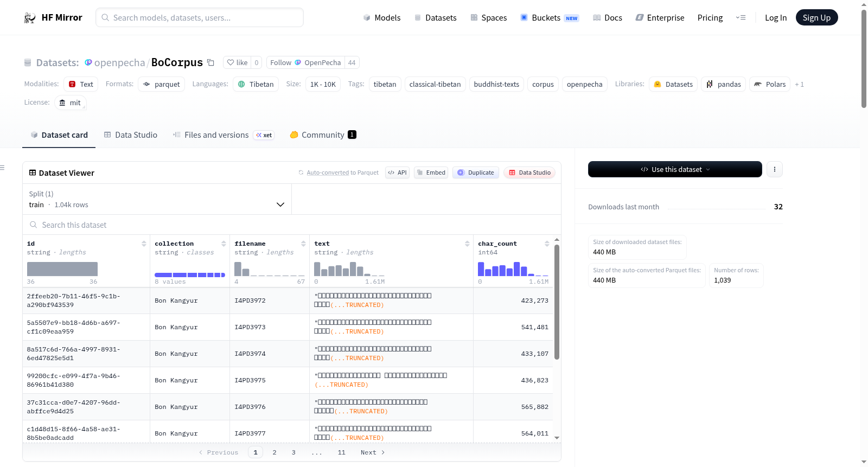Image resolution: width=868 pixels, height=467 pixels.
Task: Go to Spaces in the top navigation
Action: [x=488, y=18]
